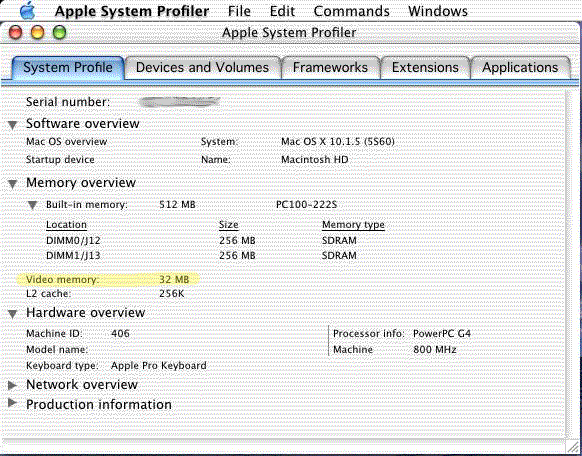Switch to the Applications tab
Screen dimensions: 582x456
point(520,68)
